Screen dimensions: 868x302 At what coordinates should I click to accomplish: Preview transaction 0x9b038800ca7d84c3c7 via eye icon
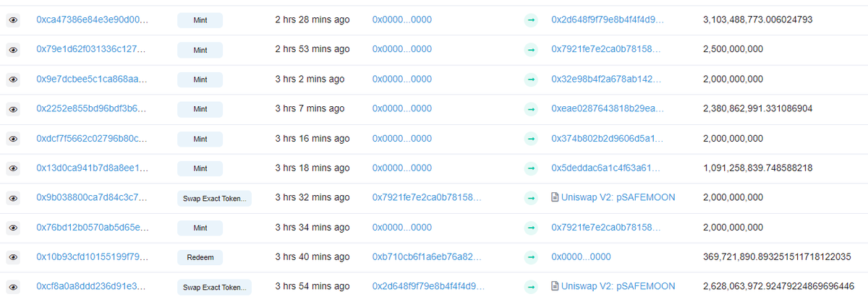tap(12, 198)
